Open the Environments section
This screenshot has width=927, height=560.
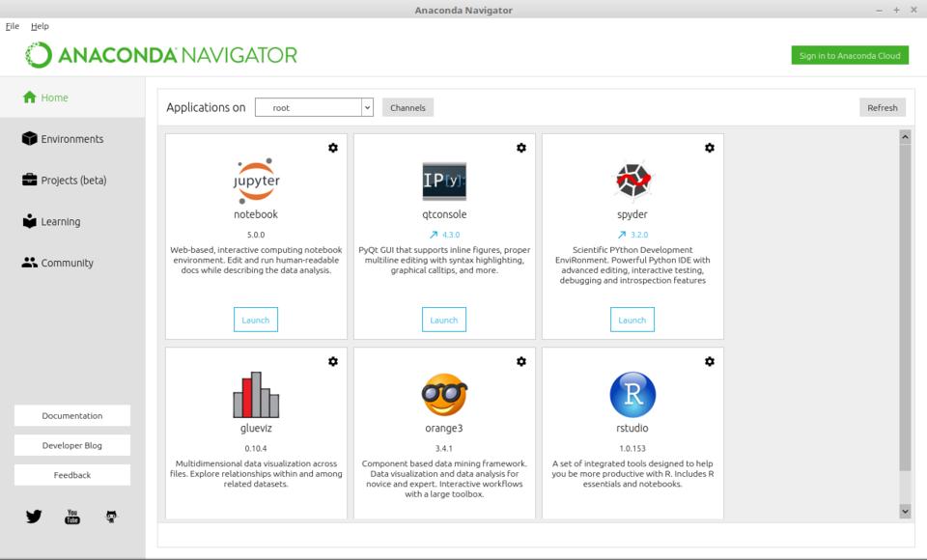pyautogui.click(x=72, y=138)
